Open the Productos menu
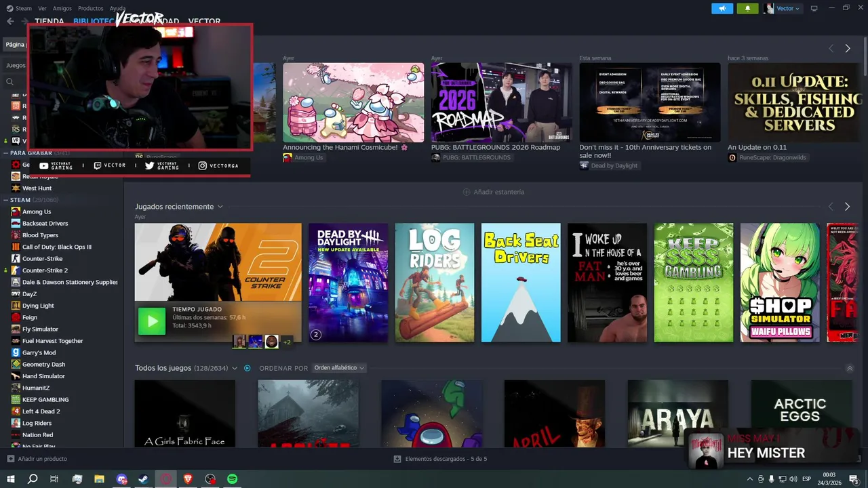The height and width of the screenshot is (488, 868). pos(91,8)
